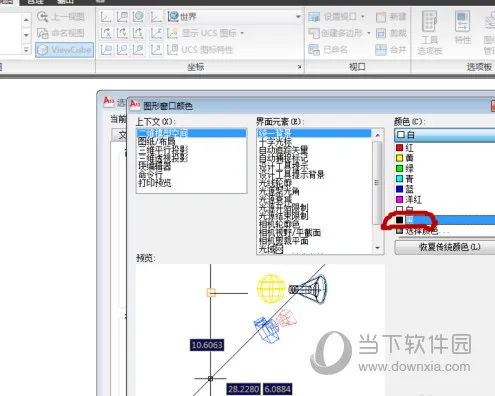
Task: Open the 工具选项板 tool palettes
Action: (x=430, y=32)
